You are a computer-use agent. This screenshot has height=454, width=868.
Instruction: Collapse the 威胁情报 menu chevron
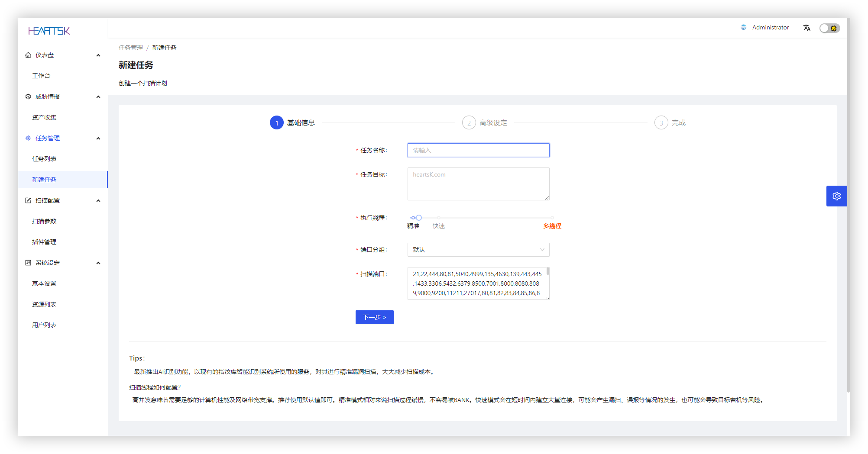click(98, 97)
